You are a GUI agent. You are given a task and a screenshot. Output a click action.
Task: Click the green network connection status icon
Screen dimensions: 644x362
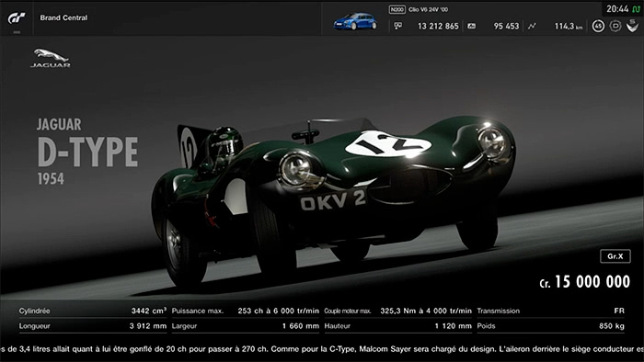pos(636,9)
